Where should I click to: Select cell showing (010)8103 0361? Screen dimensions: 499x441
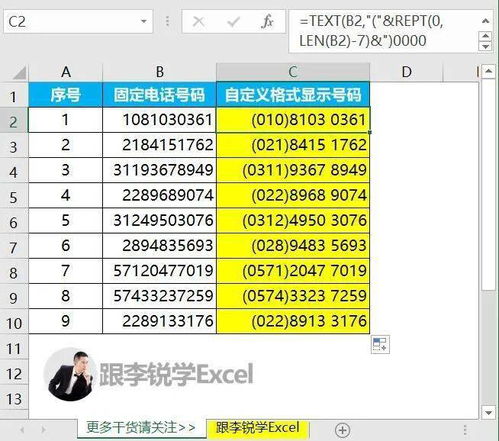[x=293, y=120]
